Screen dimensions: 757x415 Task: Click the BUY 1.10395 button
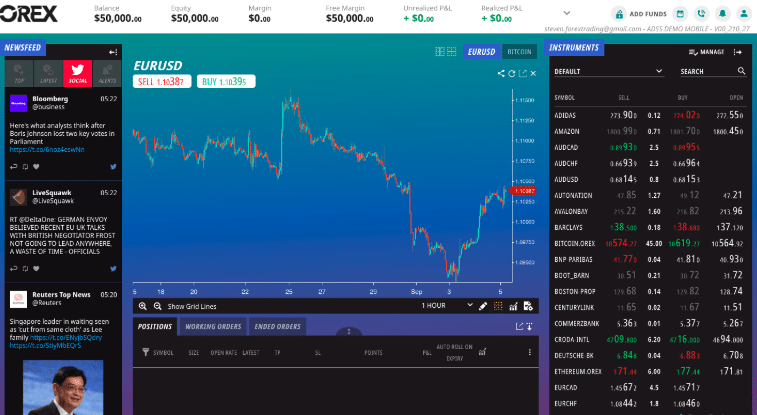[x=226, y=82]
